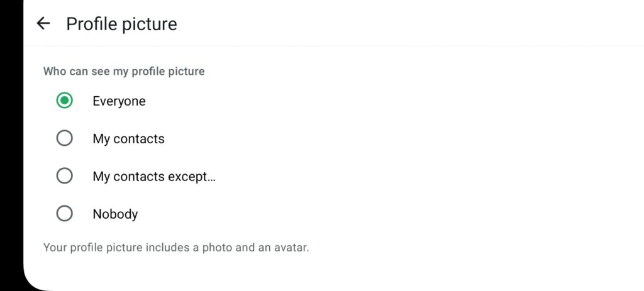This screenshot has width=644, height=291.
Task: Click the Everyone label text
Action: (119, 101)
